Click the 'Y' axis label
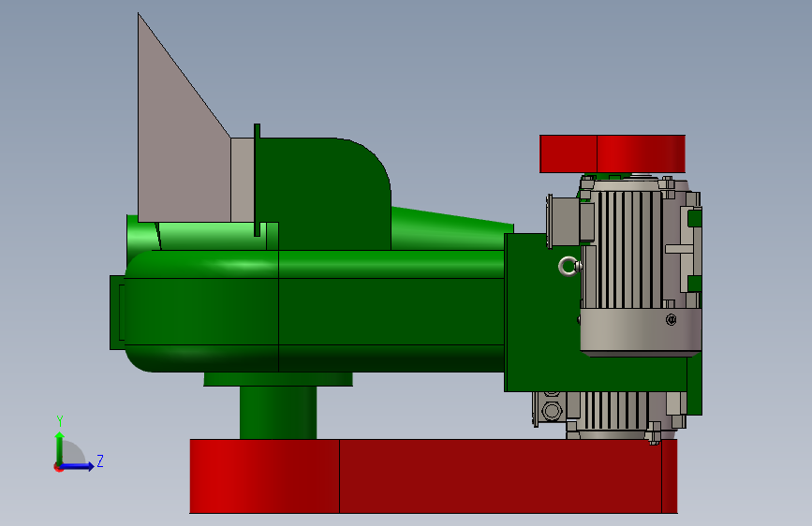Screen dimensions: 812x526 click(60, 421)
